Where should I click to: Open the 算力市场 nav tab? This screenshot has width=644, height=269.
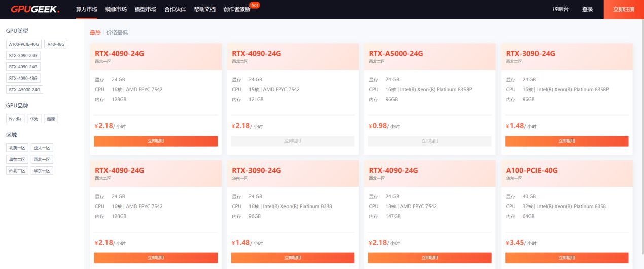[86, 9]
